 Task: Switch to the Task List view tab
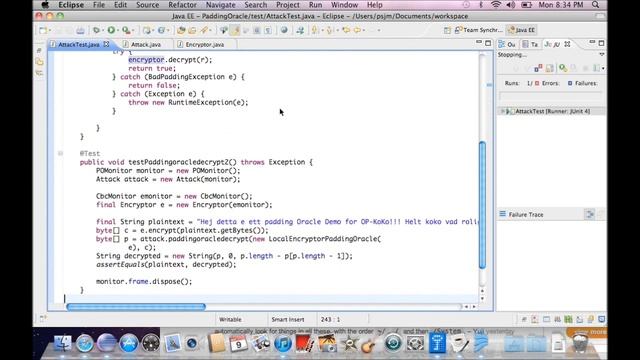point(530,44)
